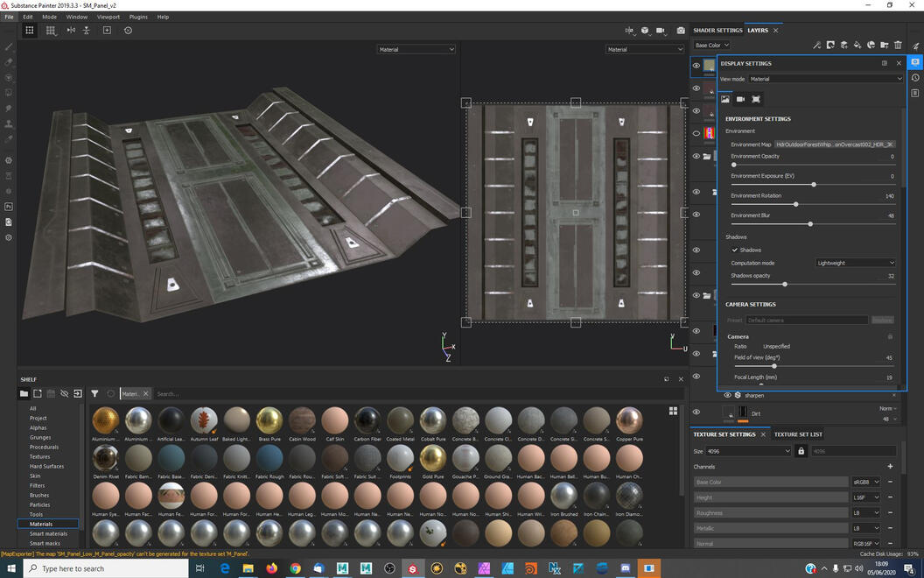Viewport: 924px width, 578px height.
Task: Toggle visibility of the Dirt layer
Action: pos(696,412)
